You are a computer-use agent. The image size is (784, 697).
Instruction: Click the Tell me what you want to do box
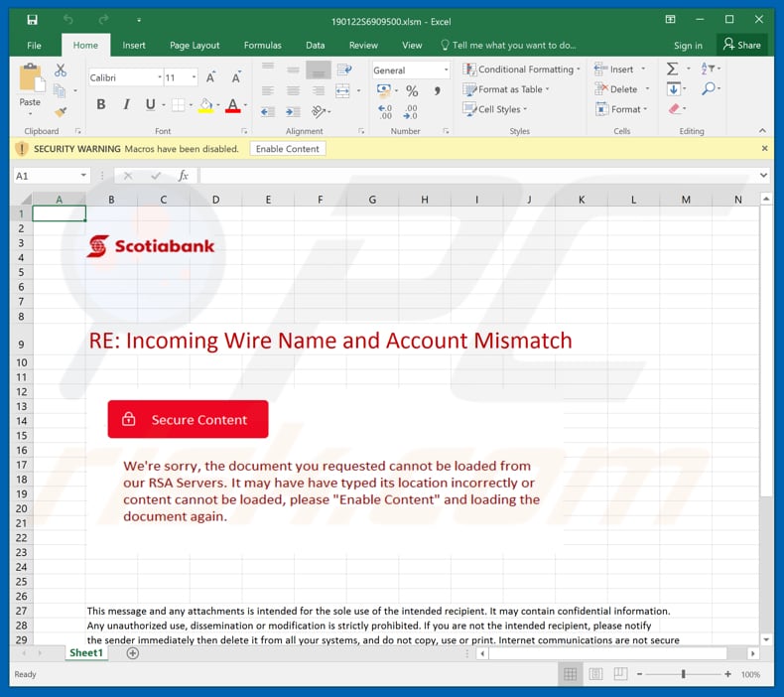(508, 45)
